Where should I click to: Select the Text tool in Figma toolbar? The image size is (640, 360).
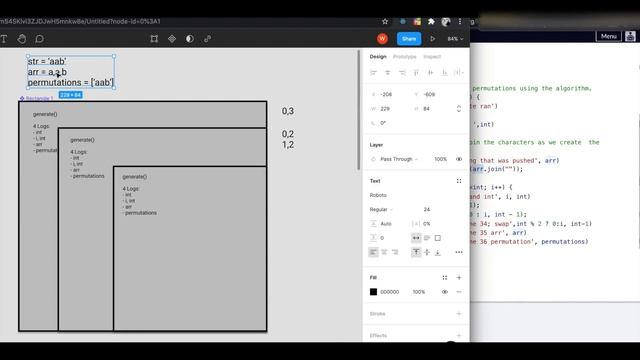click(x=4, y=39)
